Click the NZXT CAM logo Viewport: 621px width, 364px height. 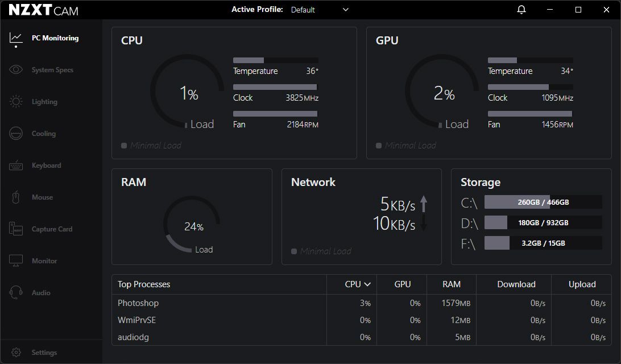pos(39,9)
